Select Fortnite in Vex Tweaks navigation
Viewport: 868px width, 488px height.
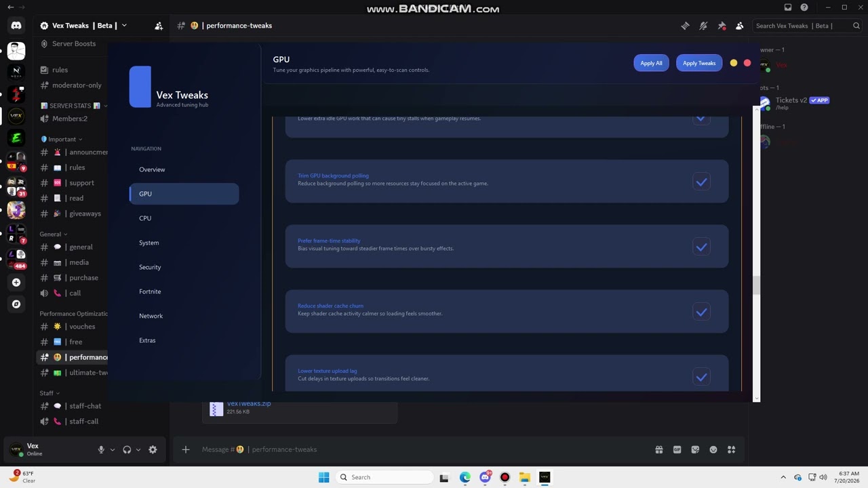tap(184, 291)
